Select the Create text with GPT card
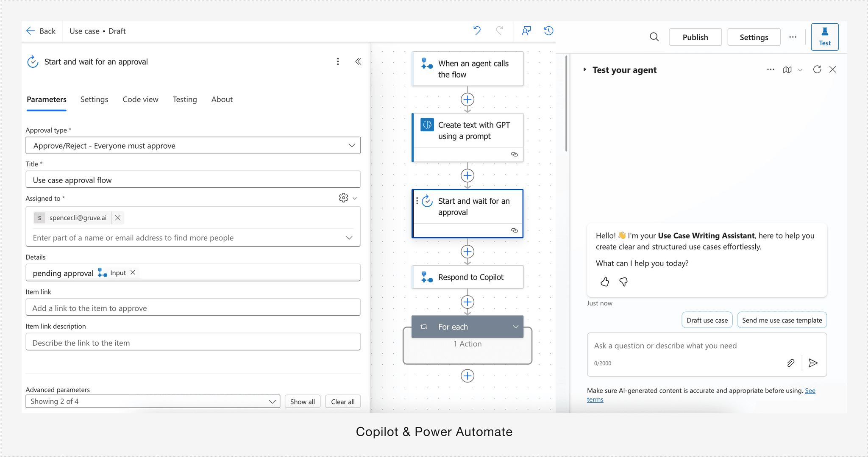The width and height of the screenshot is (868, 457). (x=467, y=137)
